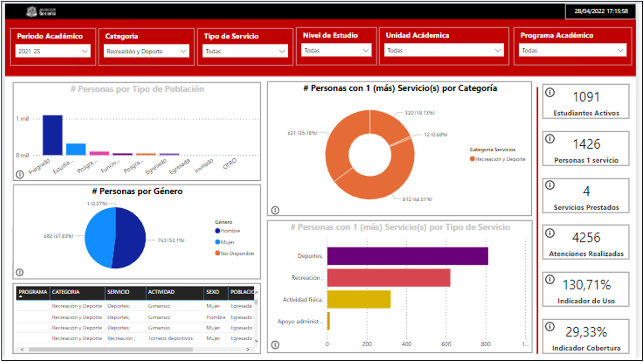Click the purple Deportes bar
The image size is (644, 362).
click(407, 256)
